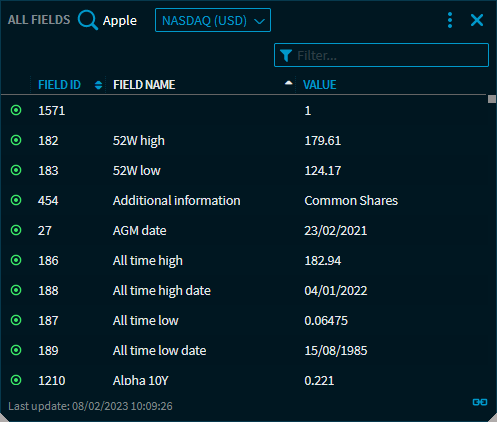Select the VALUE column header
Image resolution: width=497 pixels, height=422 pixels.
(319, 85)
